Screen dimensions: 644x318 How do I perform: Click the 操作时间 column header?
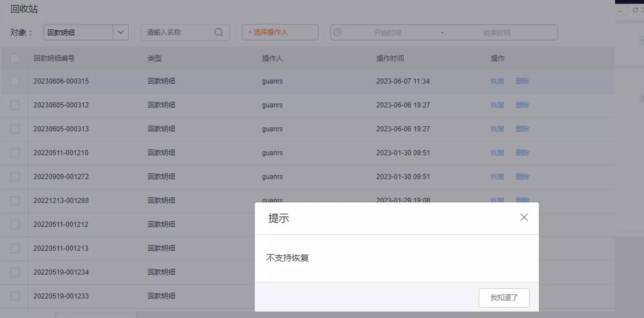[x=390, y=58]
